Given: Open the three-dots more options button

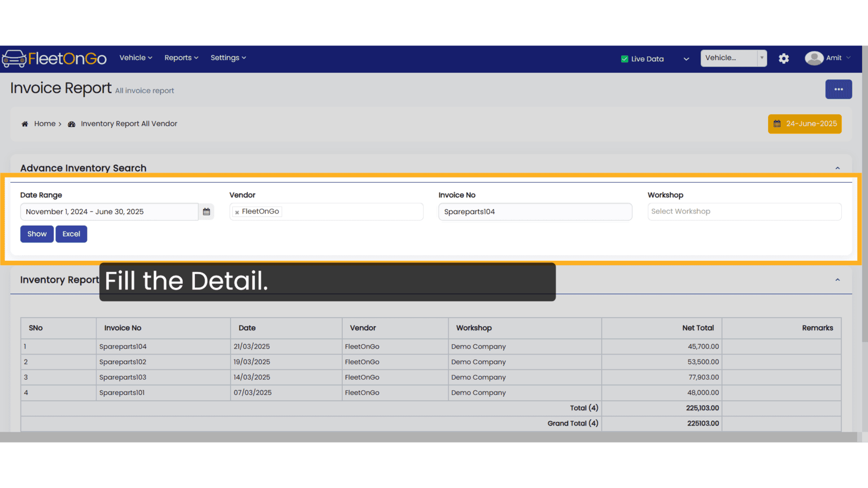Looking at the screenshot, I should (838, 89).
